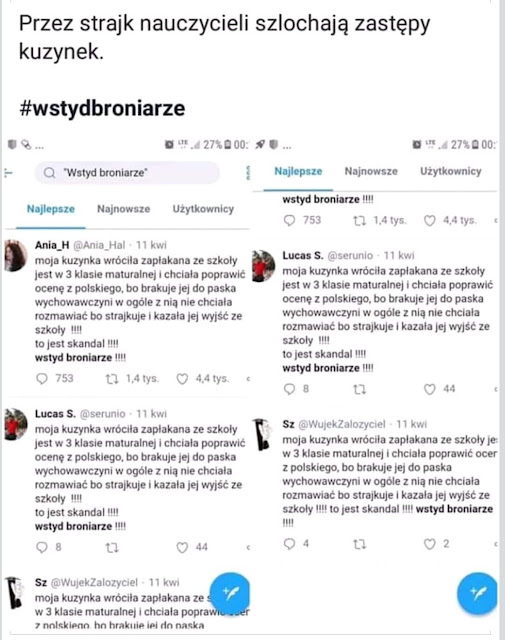The height and width of the screenshot is (640, 505).
Task: Open Ania_H avatar thumbnail
Action: point(16,256)
